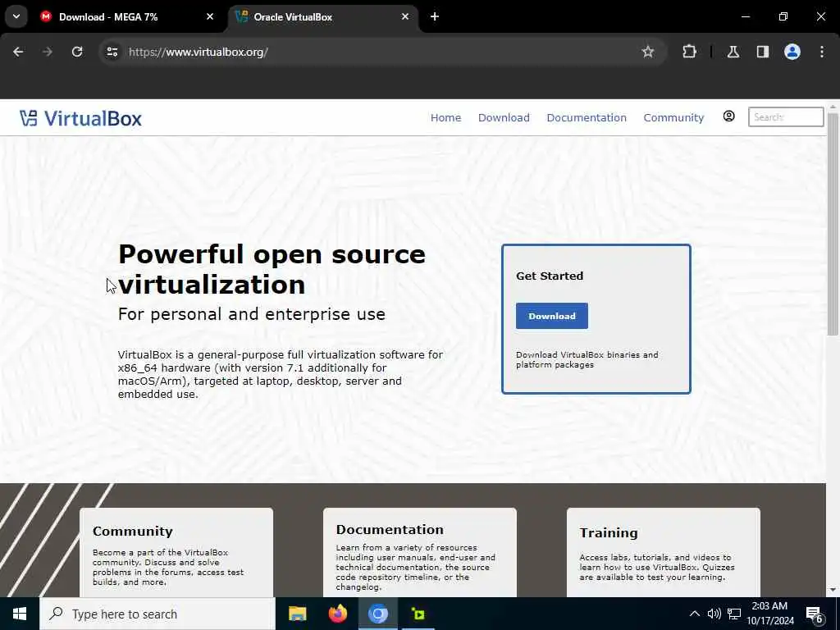
Task: Click the page vertical scrollbar thumb
Action: coord(833,225)
